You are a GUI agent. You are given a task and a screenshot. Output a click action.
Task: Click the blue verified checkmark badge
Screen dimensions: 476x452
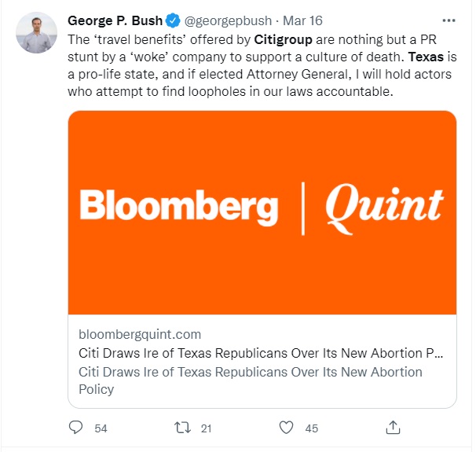click(x=173, y=20)
